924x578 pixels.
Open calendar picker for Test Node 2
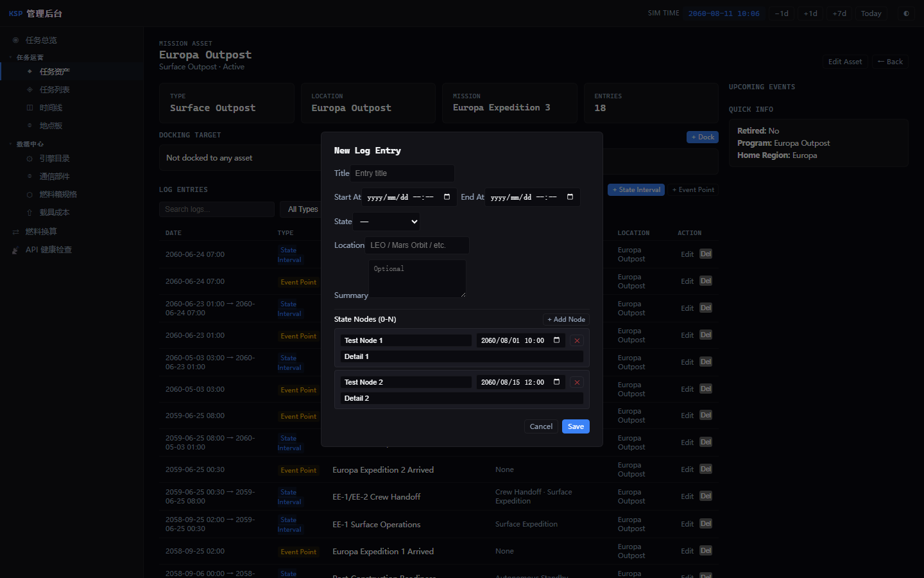pos(556,382)
